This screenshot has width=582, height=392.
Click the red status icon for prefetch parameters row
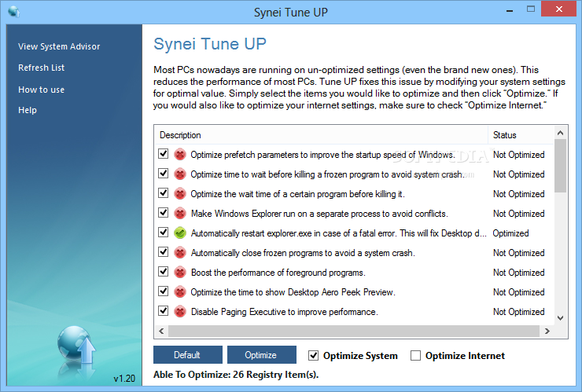point(180,154)
